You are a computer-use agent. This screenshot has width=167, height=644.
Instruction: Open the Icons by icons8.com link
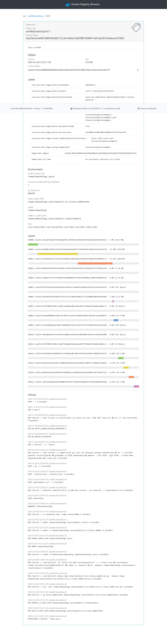point(148,109)
